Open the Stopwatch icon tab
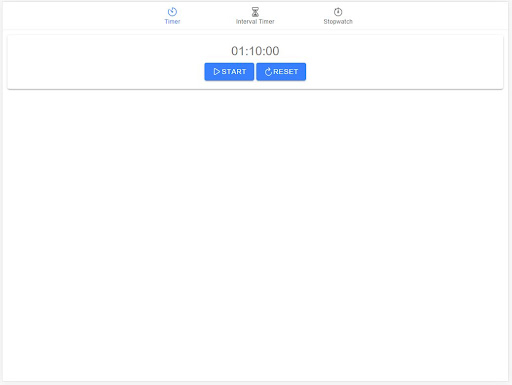This screenshot has width=512, height=385. tap(338, 12)
